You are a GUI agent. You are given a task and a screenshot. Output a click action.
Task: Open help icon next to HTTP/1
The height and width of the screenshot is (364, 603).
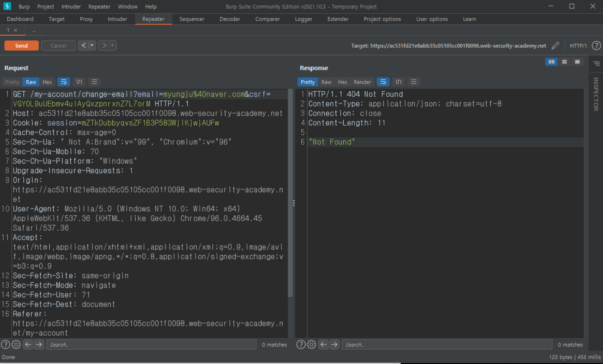[x=596, y=45]
